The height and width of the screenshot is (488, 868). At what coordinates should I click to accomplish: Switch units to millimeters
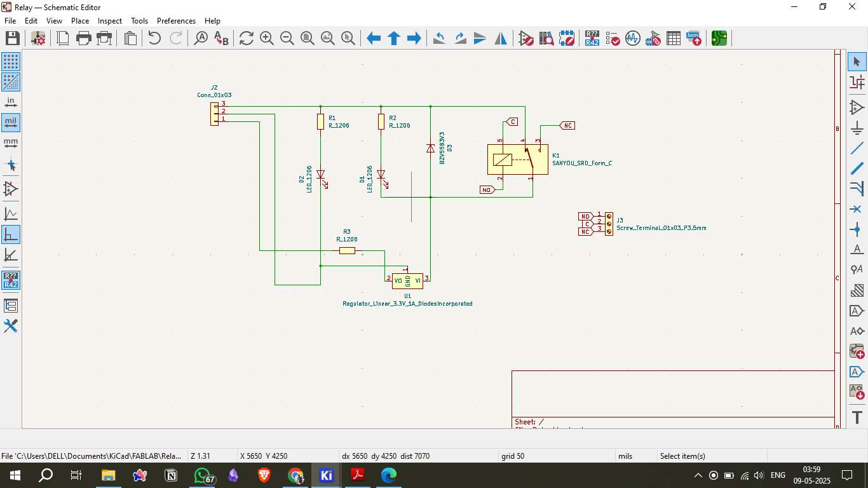pos(11,143)
